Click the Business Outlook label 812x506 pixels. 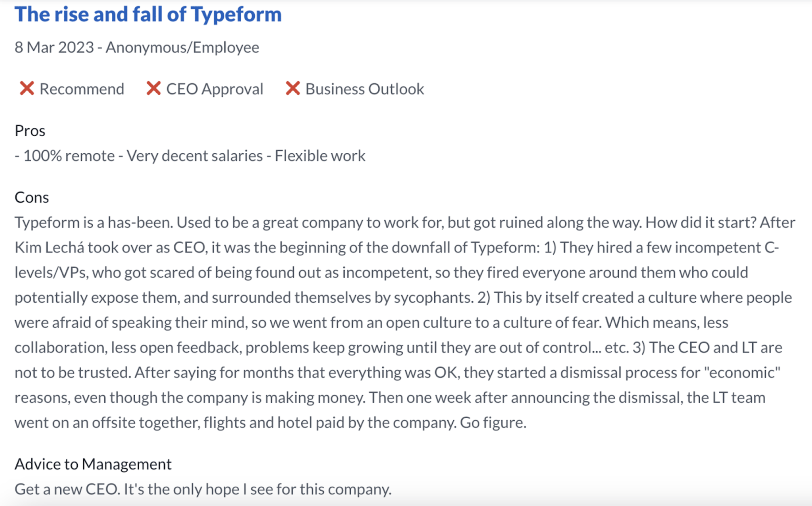click(365, 89)
